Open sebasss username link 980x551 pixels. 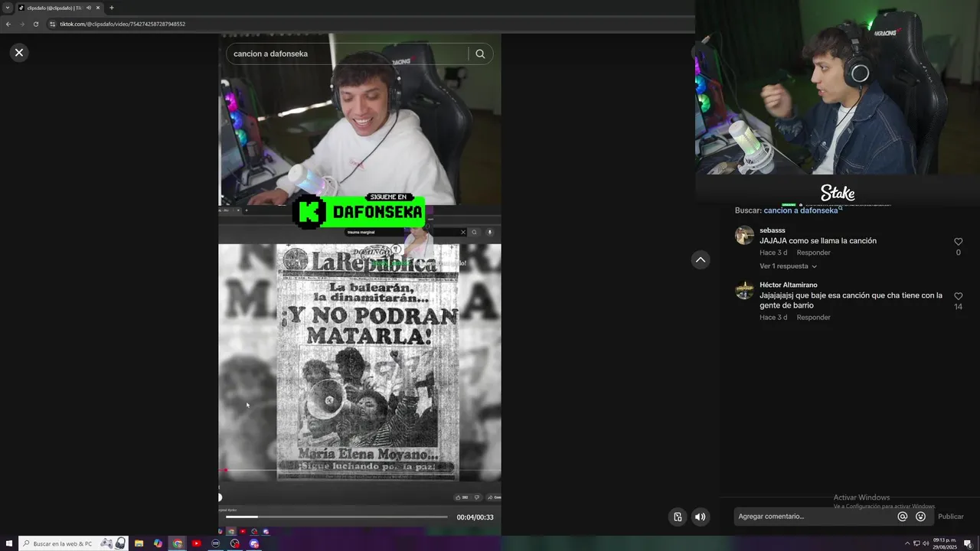(773, 230)
